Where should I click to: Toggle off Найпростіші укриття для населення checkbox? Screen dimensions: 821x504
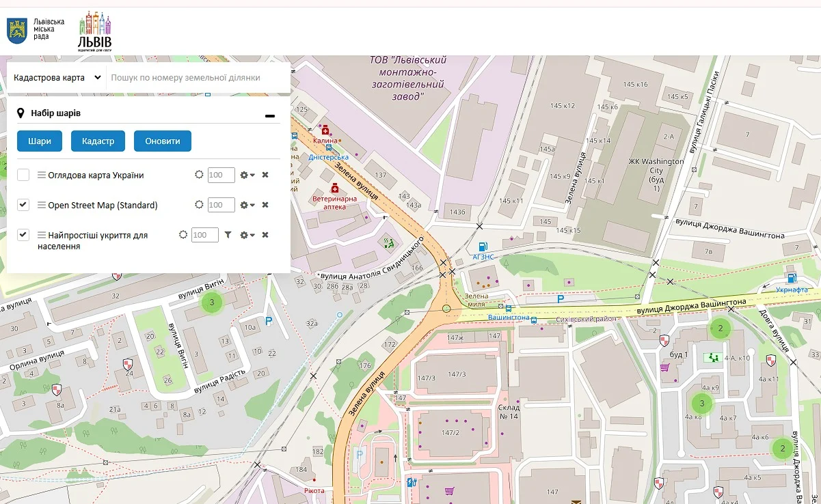point(23,235)
